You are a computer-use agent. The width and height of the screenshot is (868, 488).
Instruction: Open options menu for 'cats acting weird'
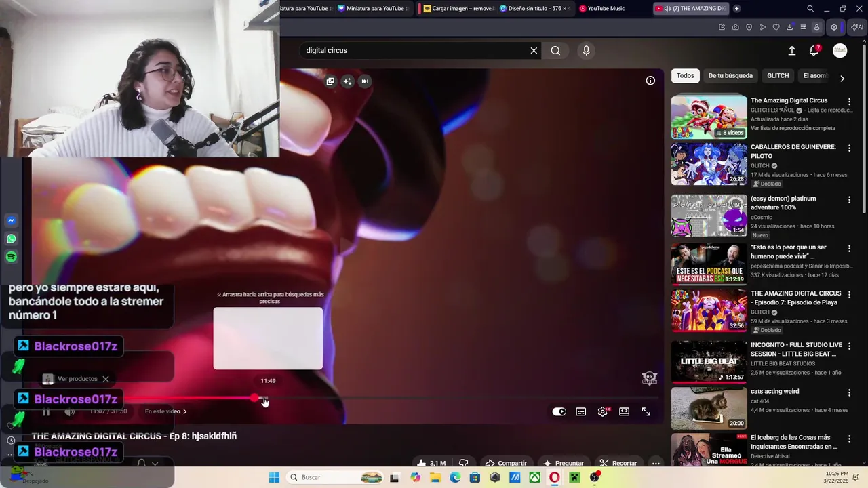tap(849, 392)
